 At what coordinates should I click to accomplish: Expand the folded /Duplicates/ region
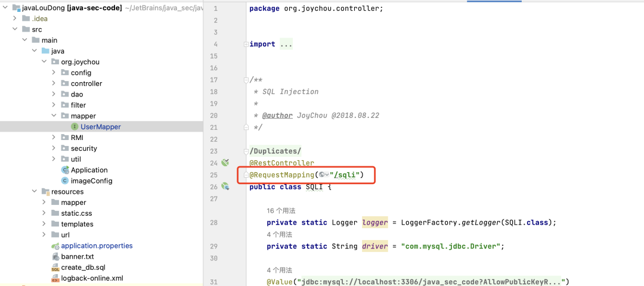246,151
